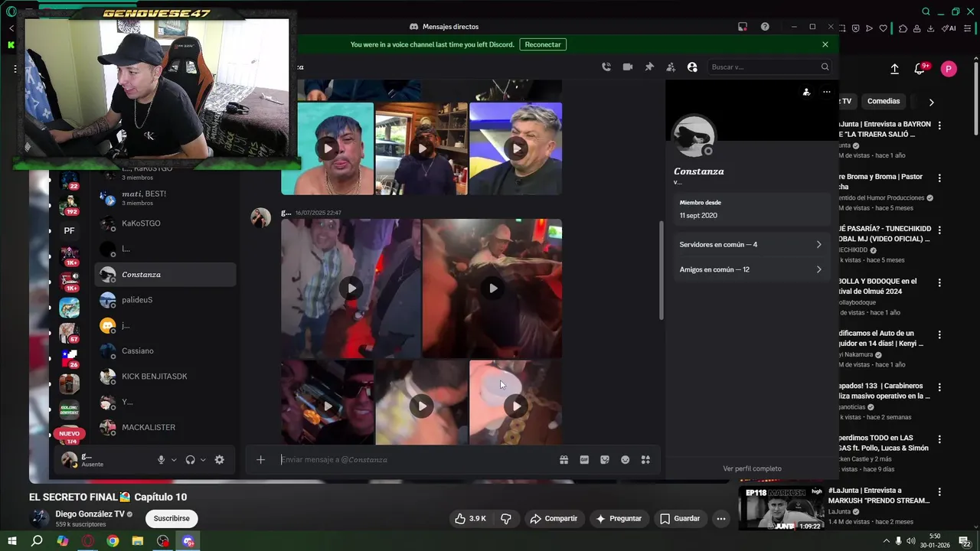Image resolution: width=980 pixels, height=551 pixels.
Task: Add friends to DM icon
Action: click(671, 67)
